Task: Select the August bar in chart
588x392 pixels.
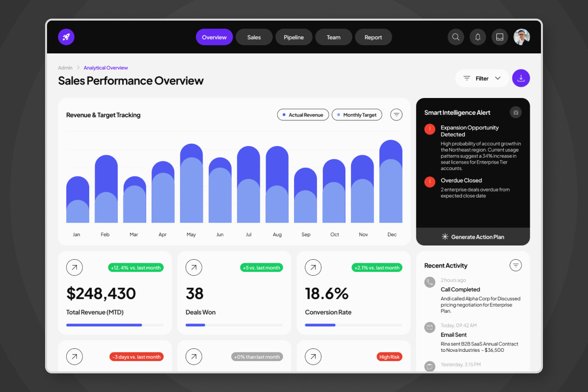Action: coord(277,184)
